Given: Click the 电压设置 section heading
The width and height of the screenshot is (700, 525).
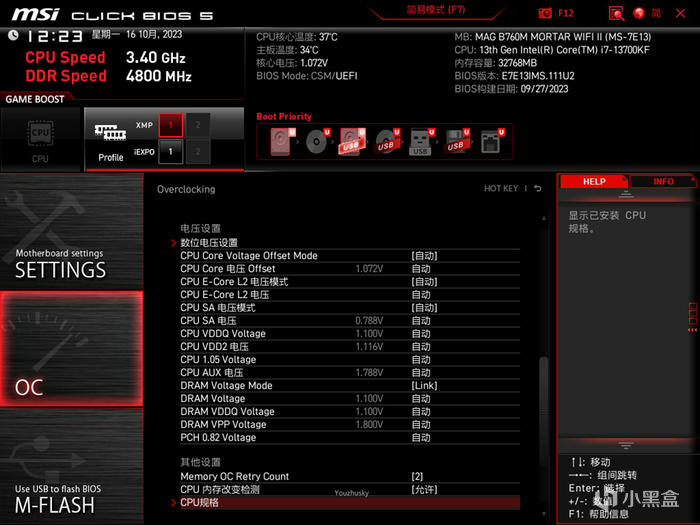Looking at the screenshot, I should [x=200, y=229].
